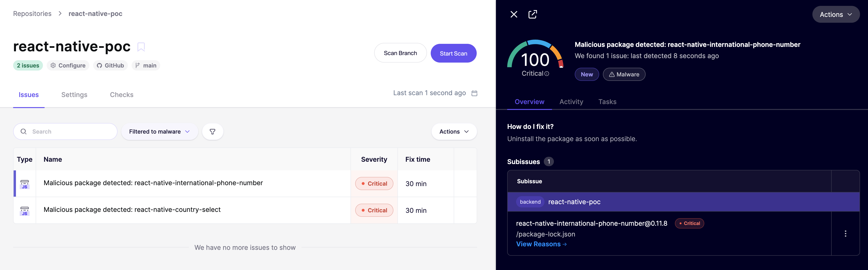Click the /package-lock.json path
The width and height of the screenshot is (868, 270).
coord(545,234)
